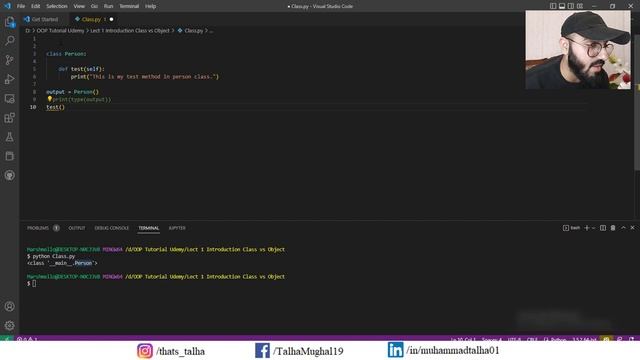This screenshot has width=640, height=360.
Task: Click 'test()' on line 10
Action: (x=55, y=107)
